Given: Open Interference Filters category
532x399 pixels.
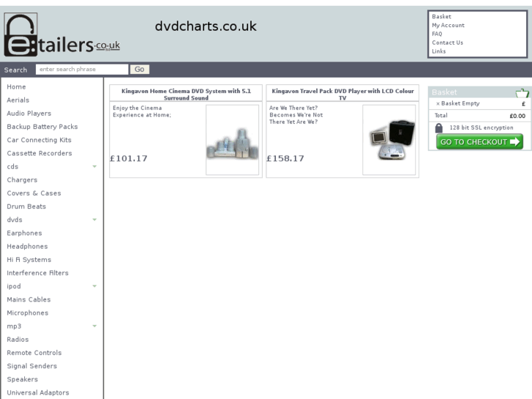Looking at the screenshot, I should point(37,273).
